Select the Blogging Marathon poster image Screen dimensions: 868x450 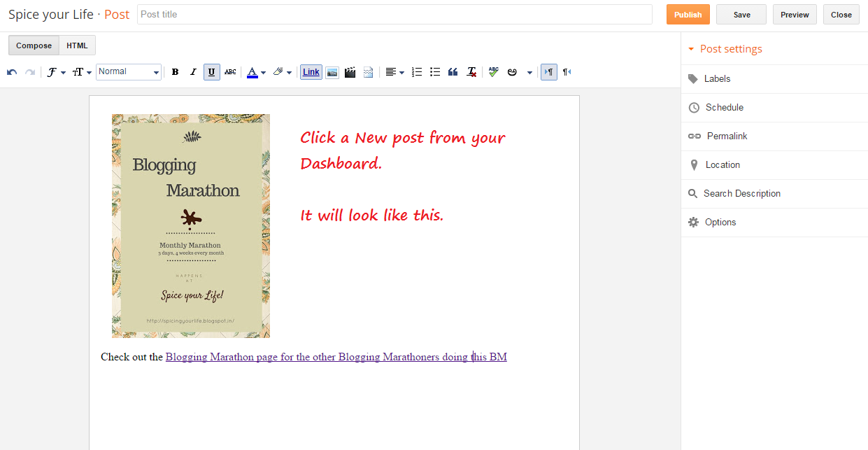[191, 226]
